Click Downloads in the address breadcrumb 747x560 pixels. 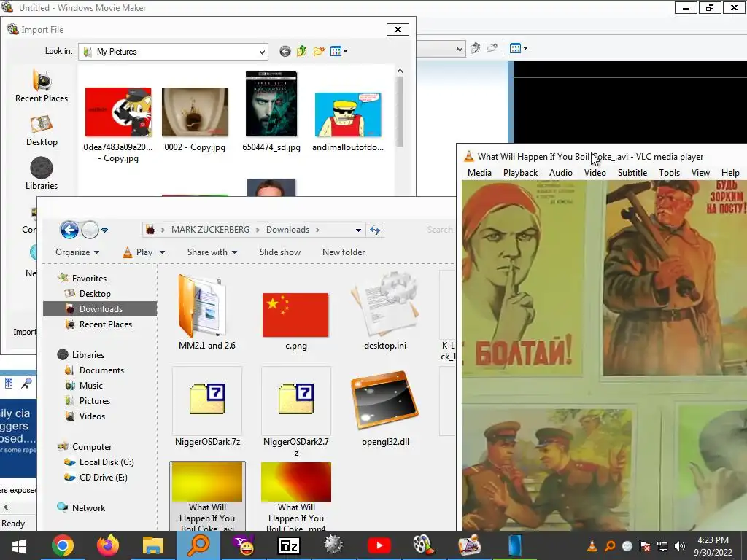pyautogui.click(x=287, y=230)
